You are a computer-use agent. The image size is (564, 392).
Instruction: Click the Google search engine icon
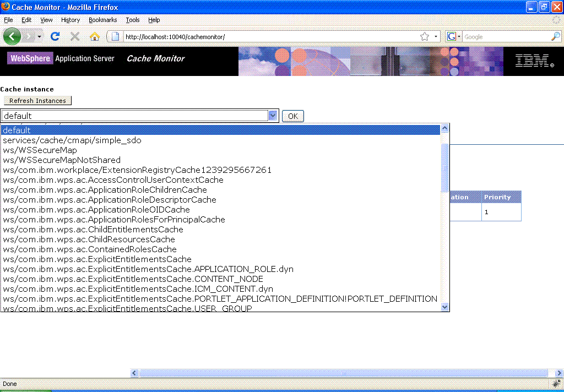[452, 36]
